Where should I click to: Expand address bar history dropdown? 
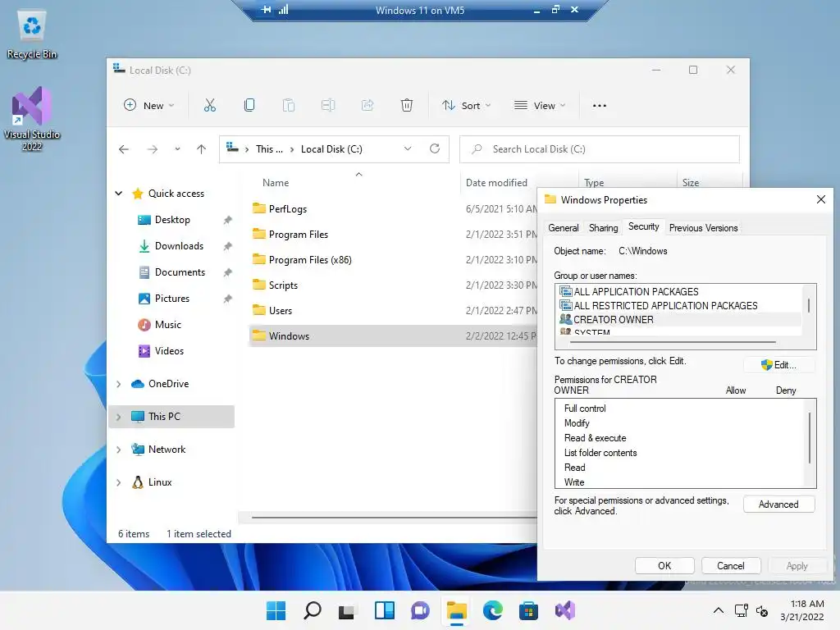coord(408,149)
